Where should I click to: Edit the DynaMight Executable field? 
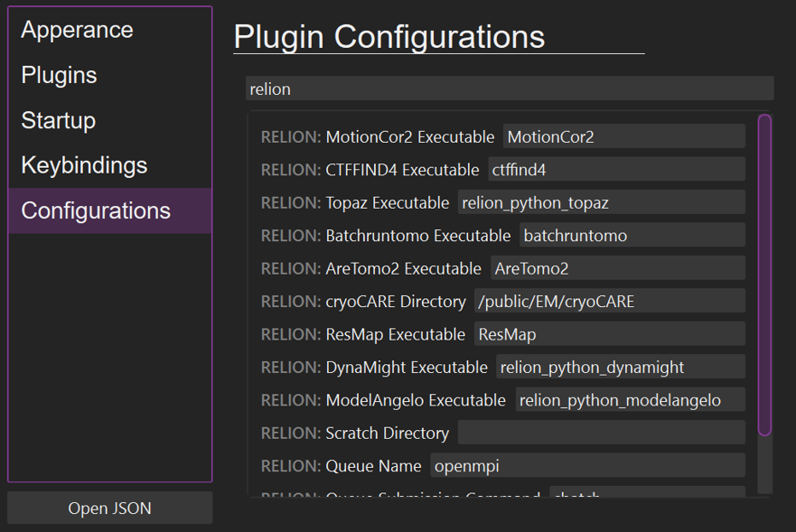tap(620, 367)
